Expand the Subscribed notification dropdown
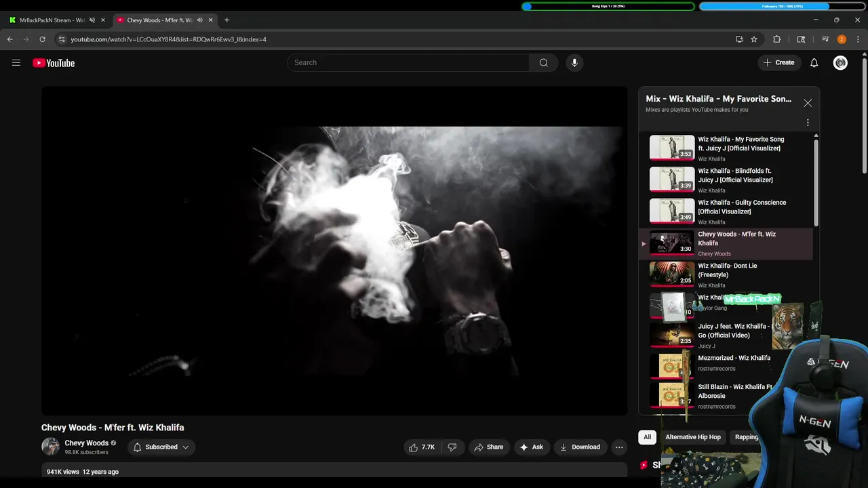 [x=161, y=447]
